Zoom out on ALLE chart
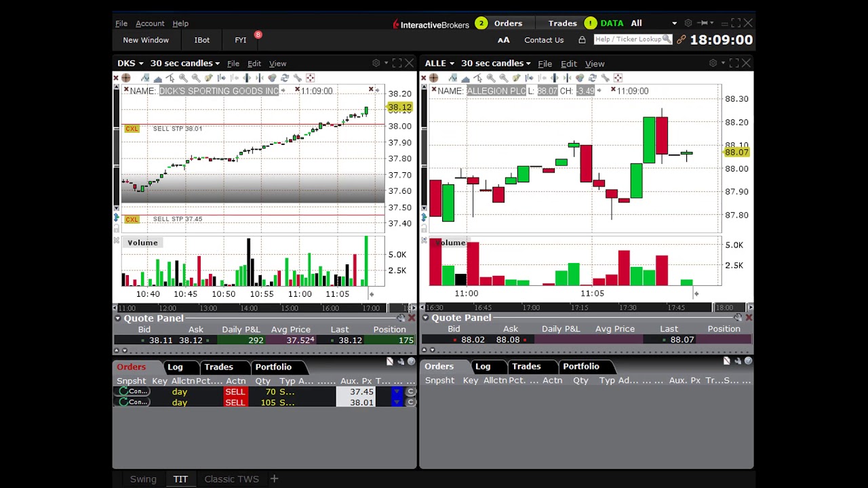The height and width of the screenshot is (488, 868). [504, 78]
